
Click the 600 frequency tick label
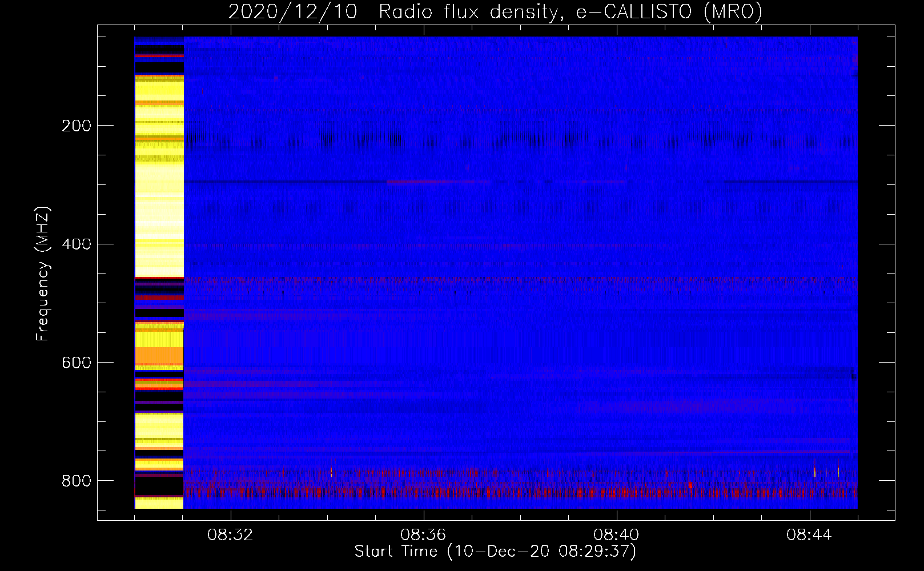click(77, 363)
